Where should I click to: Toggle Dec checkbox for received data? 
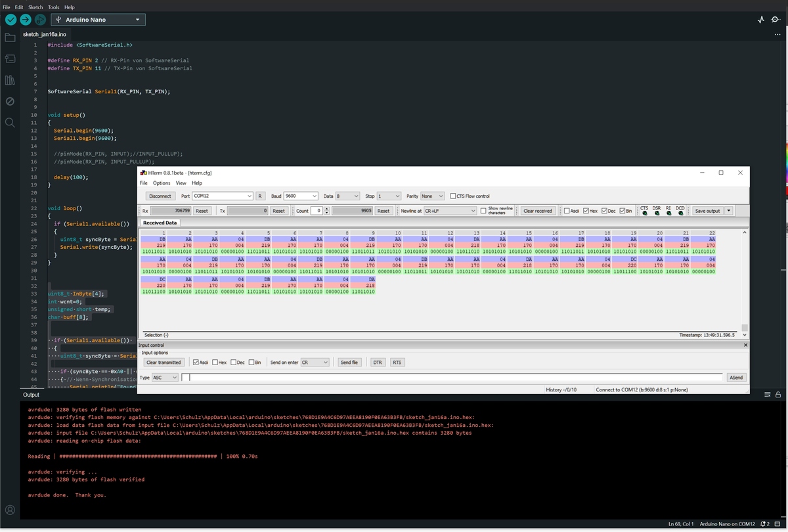coord(604,211)
